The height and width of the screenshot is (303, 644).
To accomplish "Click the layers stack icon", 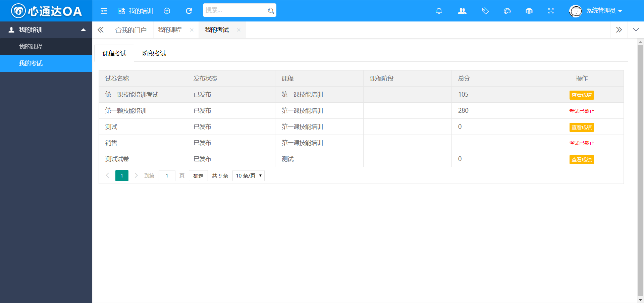I will pos(529,11).
